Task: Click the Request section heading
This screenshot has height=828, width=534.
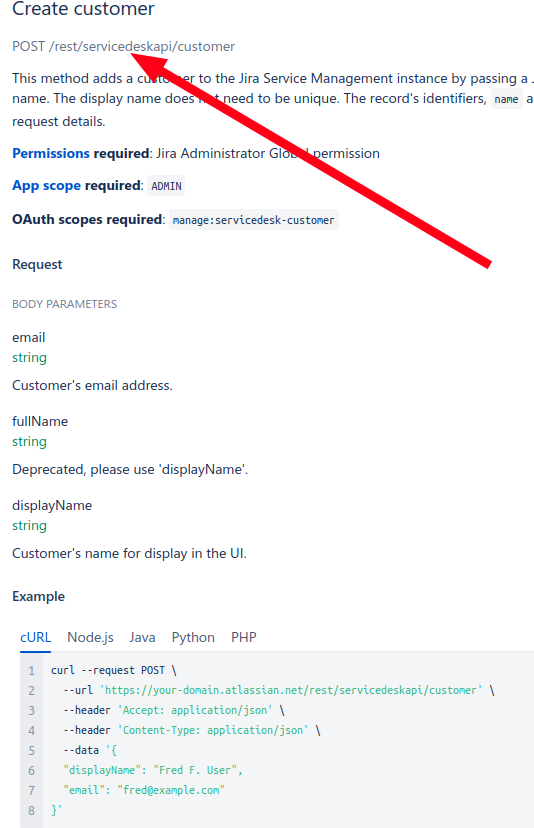Action: coord(37,264)
